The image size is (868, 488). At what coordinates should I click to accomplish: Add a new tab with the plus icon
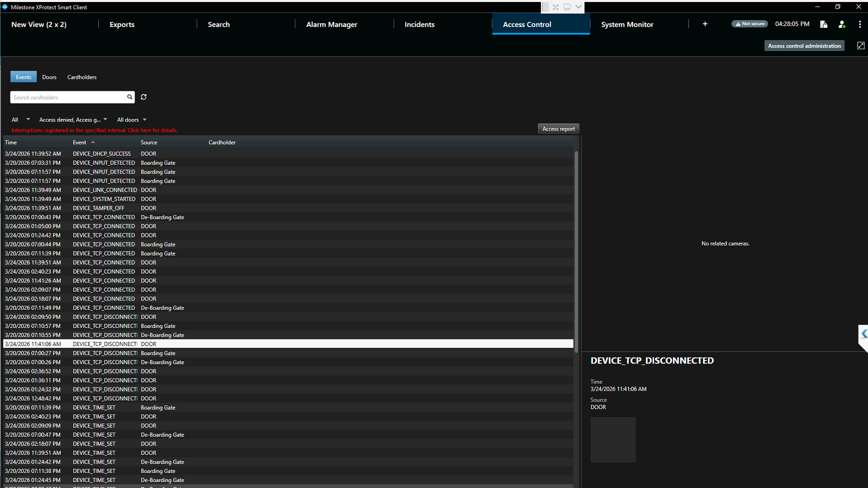[705, 24]
